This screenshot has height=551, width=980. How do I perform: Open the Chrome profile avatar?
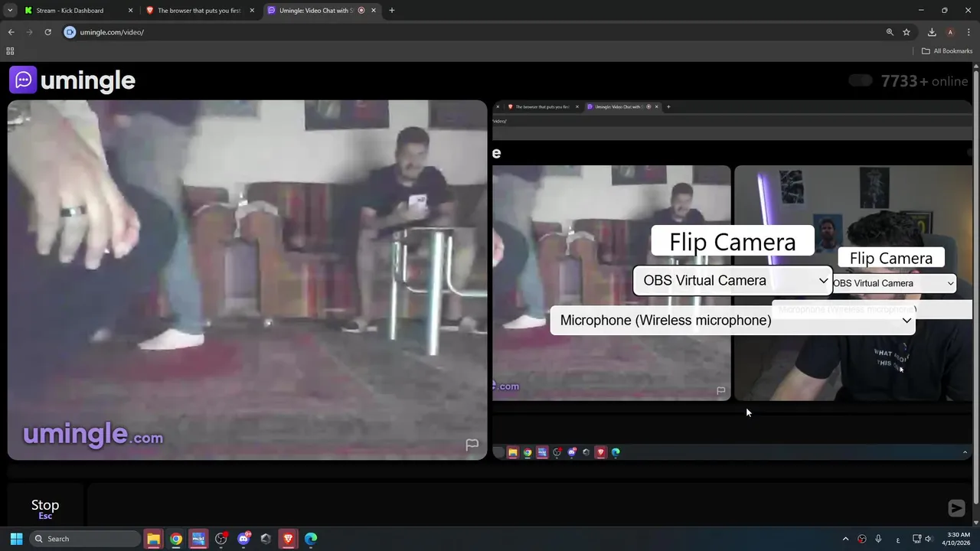click(950, 32)
